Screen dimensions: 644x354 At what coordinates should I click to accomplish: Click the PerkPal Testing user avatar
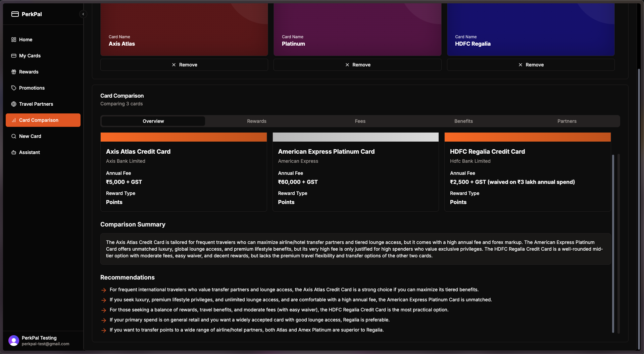click(x=14, y=341)
